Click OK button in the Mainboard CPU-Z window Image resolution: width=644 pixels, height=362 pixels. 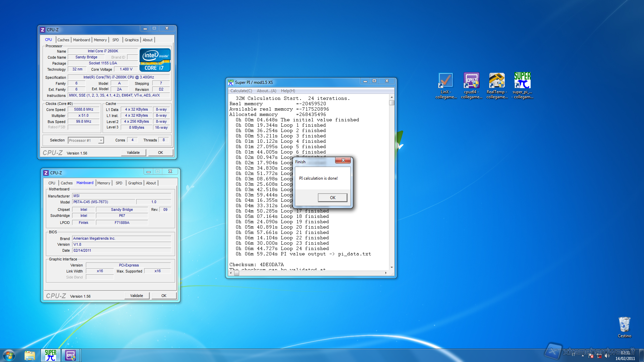(x=164, y=296)
